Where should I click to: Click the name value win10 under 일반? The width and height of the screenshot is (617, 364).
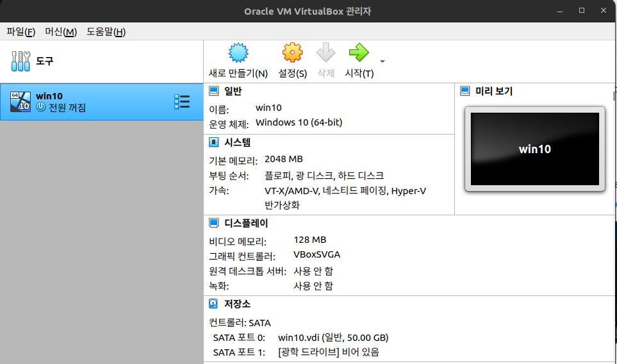coord(268,108)
